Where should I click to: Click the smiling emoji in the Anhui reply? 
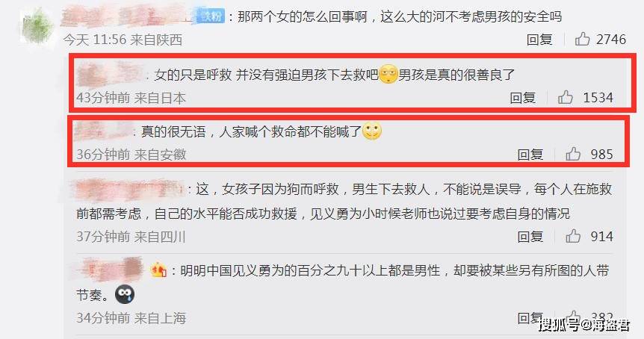(372, 131)
